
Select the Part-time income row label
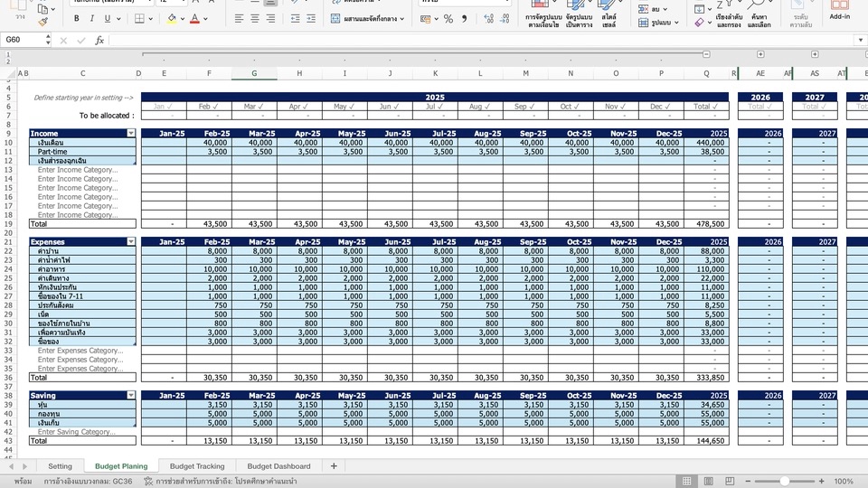click(82, 152)
